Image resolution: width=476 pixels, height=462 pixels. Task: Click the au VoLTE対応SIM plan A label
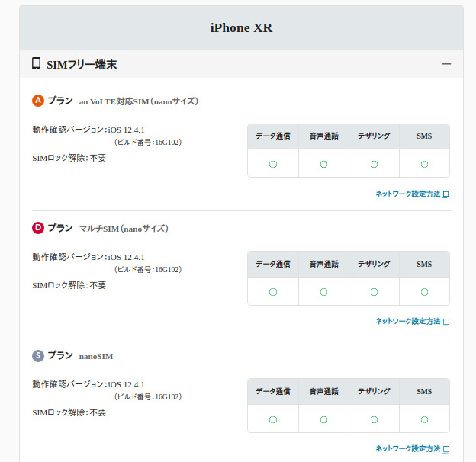pyautogui.click(x=138, y=101)
